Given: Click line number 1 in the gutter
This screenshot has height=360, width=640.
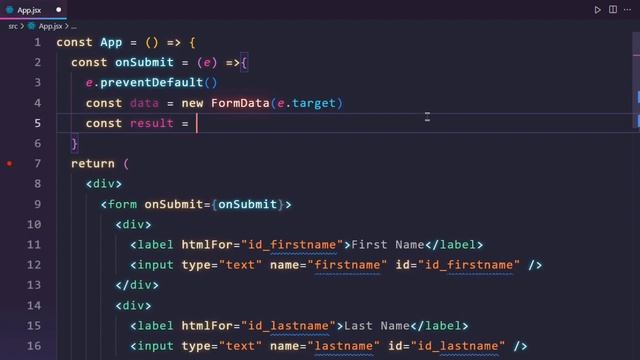Looking at the screenshot, I should click(x=37, y=42).
